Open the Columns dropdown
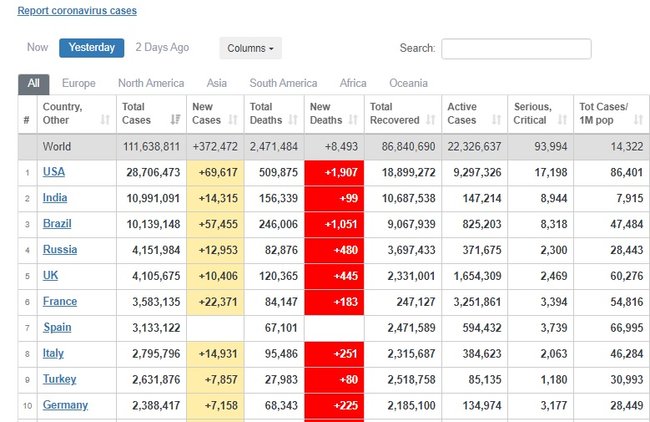 pos(250,48)
